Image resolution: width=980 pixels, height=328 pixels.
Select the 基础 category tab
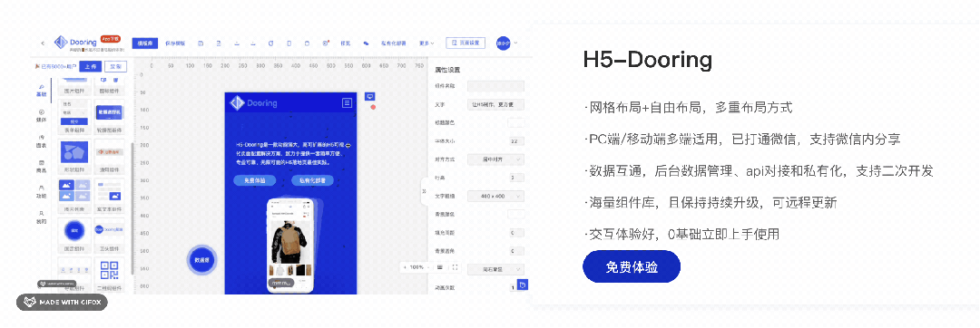click(41, 90)
